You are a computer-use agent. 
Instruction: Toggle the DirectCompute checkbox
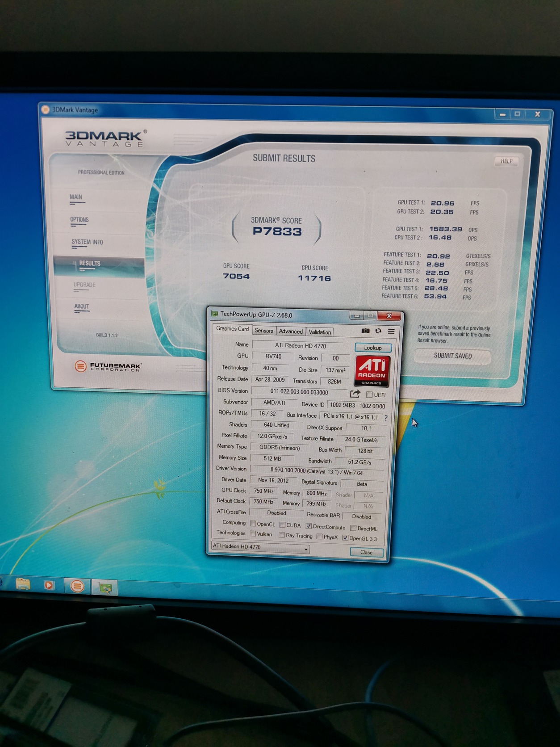pos(309,526)
